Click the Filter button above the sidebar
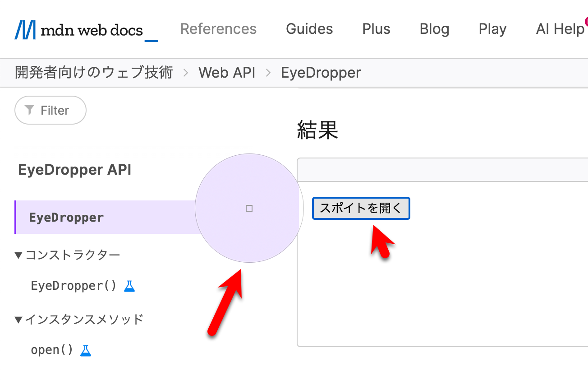 click(x=50, y=110)
